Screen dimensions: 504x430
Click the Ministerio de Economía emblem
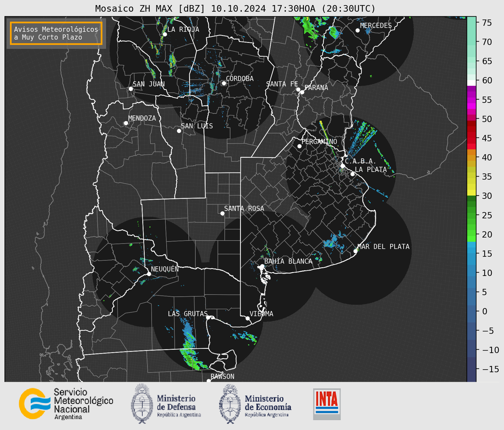(229, 404)
